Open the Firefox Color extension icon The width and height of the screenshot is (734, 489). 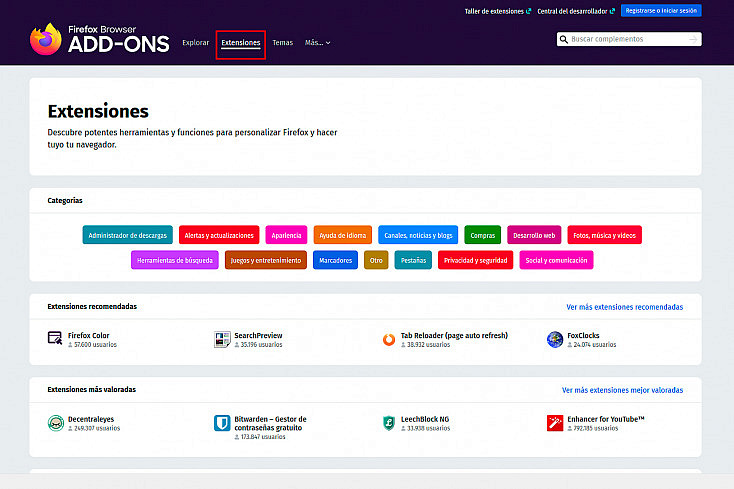[55, 338]
